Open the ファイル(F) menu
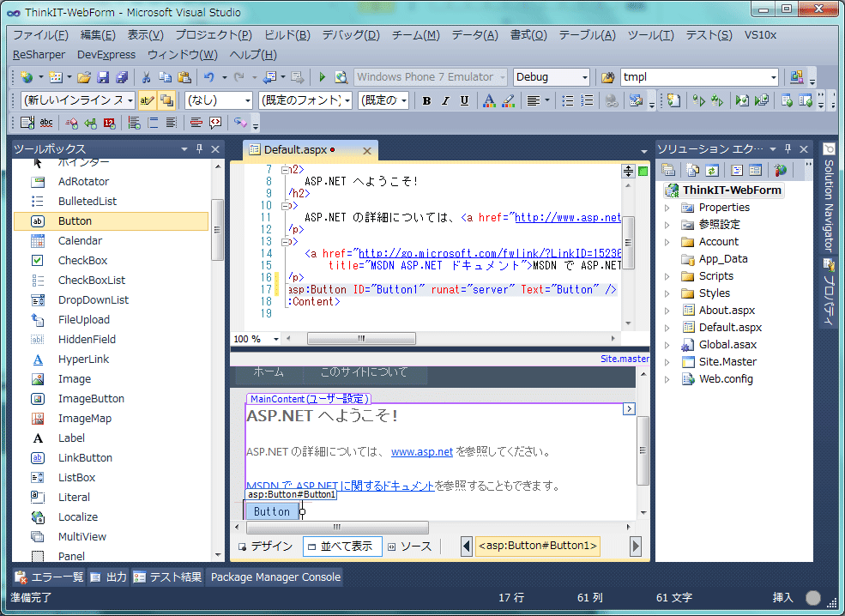This screenshot has width=845, height=616. pyautogui.click(x=40, y=35)
